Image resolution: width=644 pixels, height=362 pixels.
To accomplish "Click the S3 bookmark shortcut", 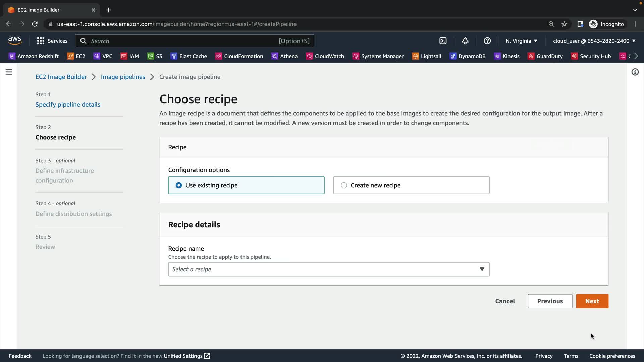I will pyautogui.click(x=155, y=56).
